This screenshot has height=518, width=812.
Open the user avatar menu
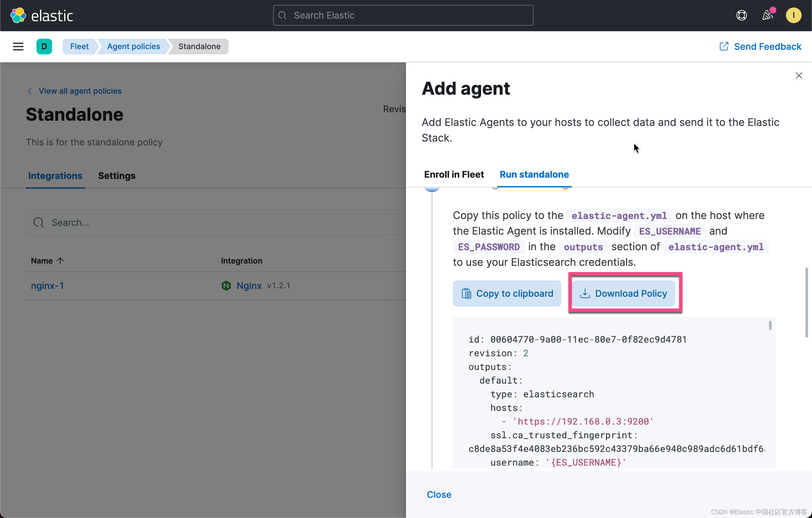coord(793,16)
